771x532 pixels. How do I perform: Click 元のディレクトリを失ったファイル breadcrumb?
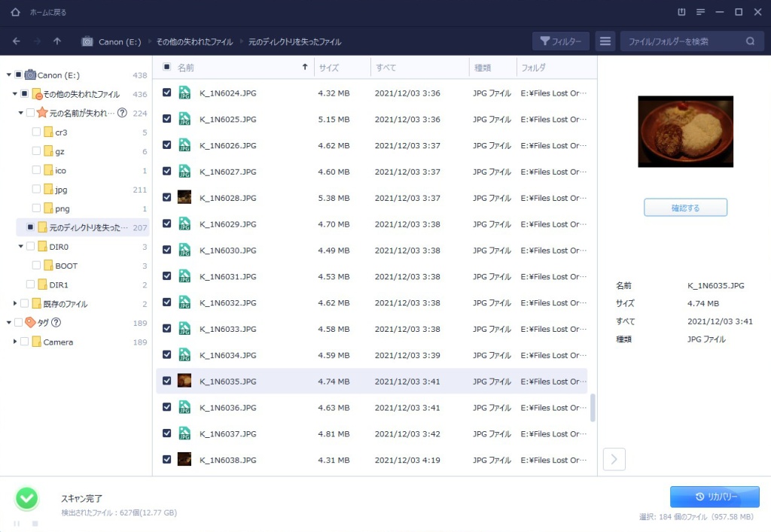click(x=294, y=41)
